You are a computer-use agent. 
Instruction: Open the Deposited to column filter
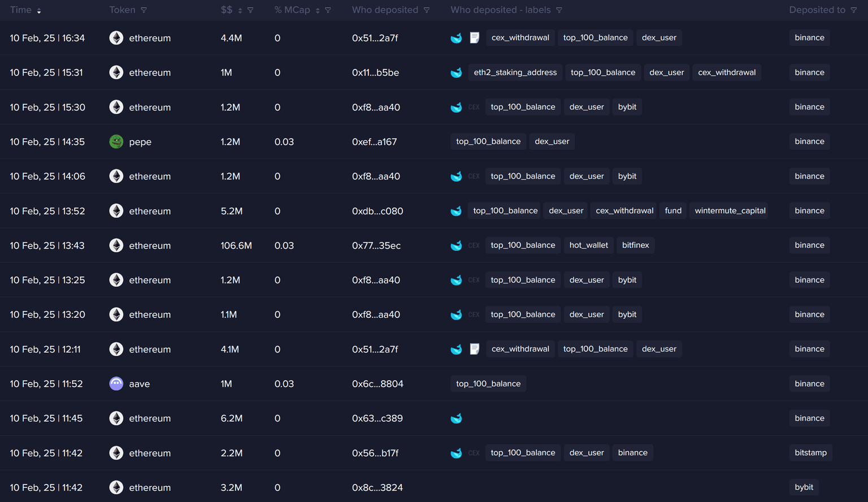(x=853, y=10)
